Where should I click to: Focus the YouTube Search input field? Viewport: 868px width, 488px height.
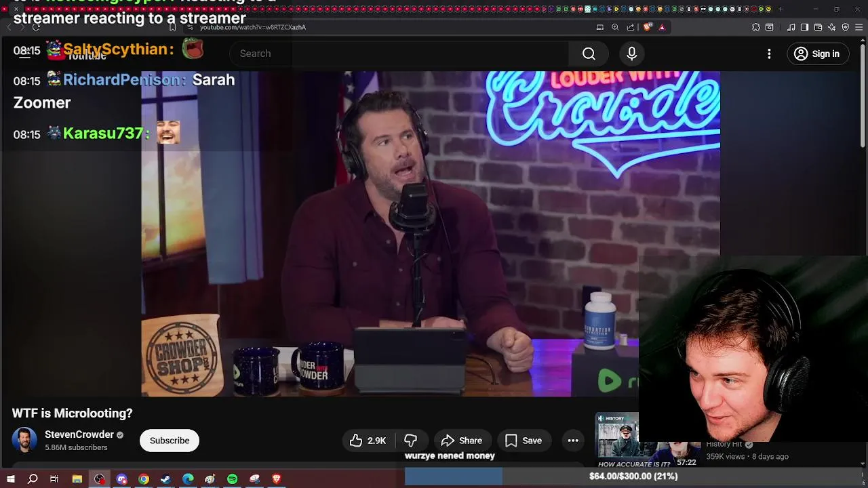pos(400,54)
